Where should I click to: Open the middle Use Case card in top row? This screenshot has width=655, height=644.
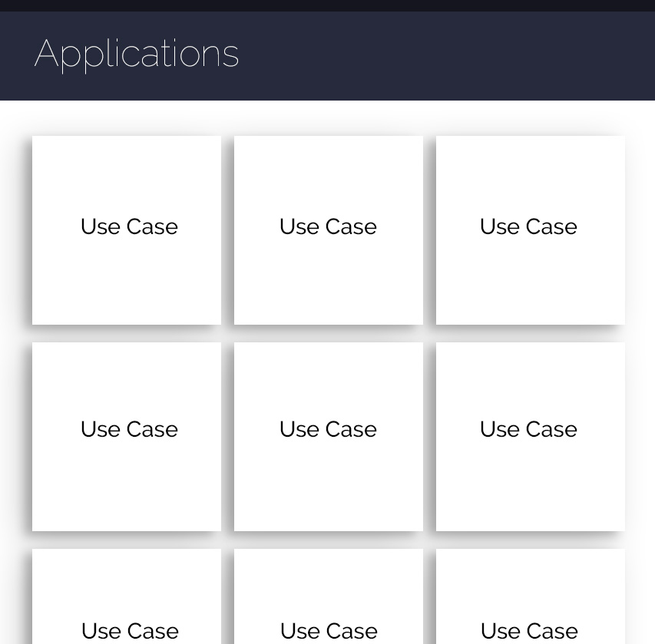pyautogui.click(x=329, y=230)
